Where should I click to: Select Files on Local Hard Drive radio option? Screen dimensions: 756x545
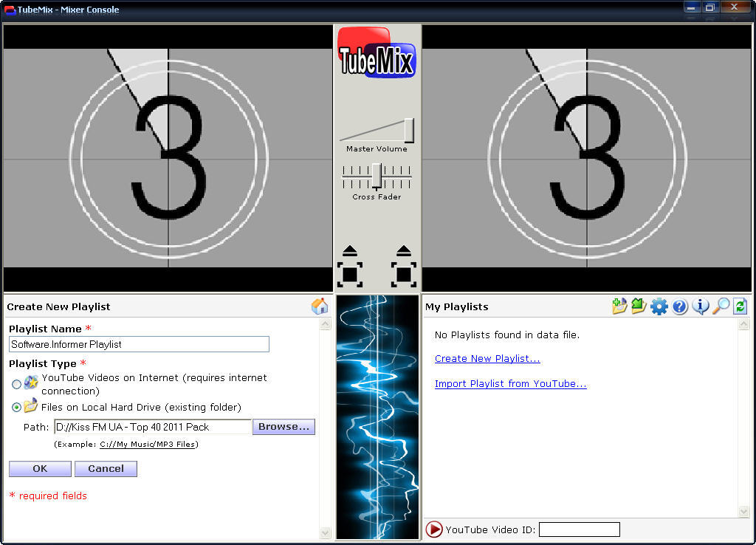pos(16,408)
